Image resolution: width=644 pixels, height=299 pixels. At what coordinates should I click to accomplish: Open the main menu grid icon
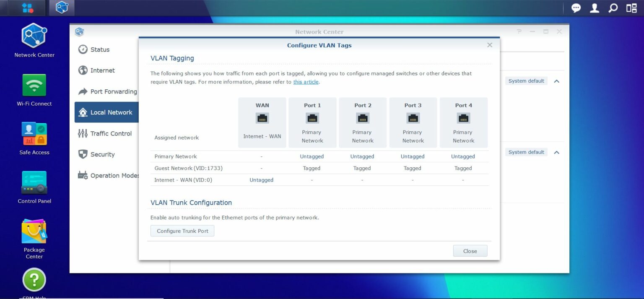tap(28, 8)
